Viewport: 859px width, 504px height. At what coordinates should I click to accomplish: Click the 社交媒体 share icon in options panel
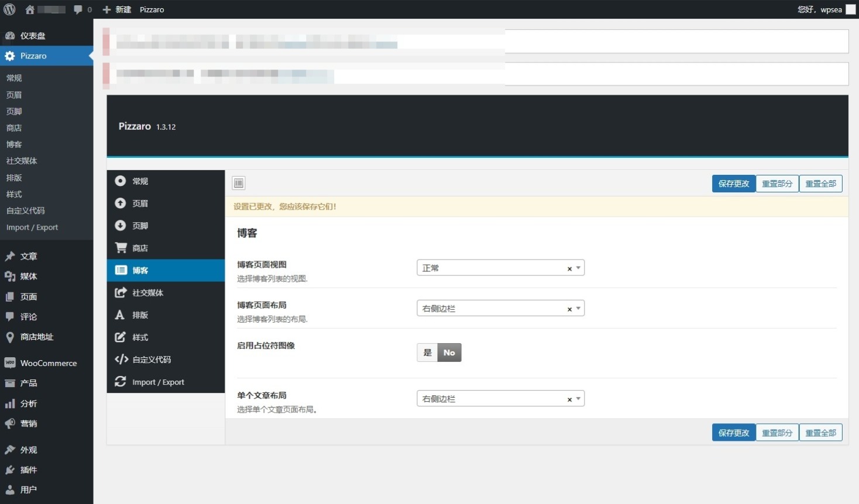121,292
